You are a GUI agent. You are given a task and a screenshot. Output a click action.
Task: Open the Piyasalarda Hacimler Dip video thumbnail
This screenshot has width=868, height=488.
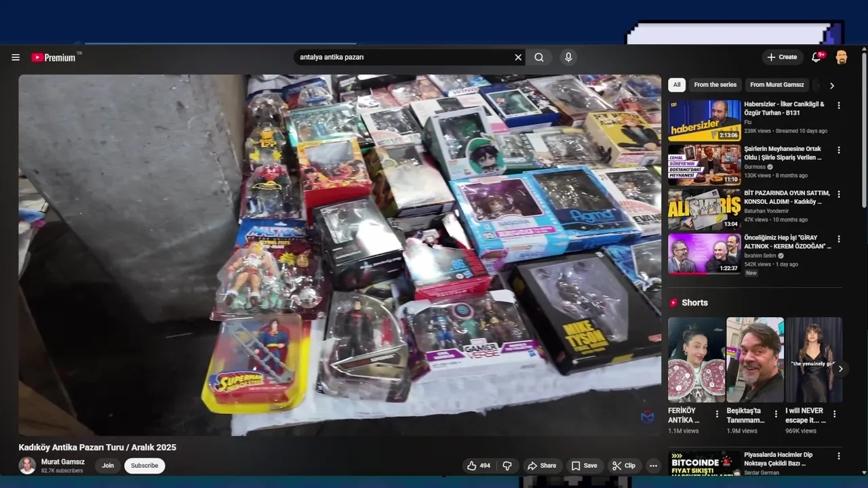705,464
